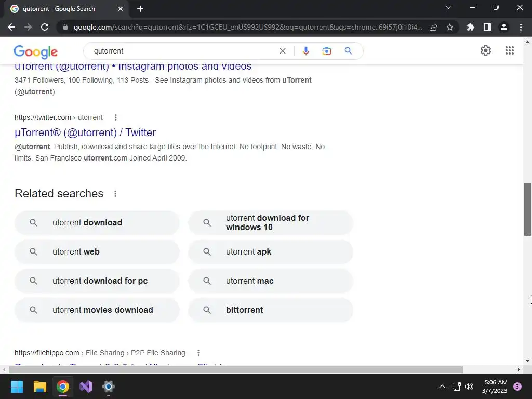532x399 pixels.
Task: Open a new browser tab
Action: click(140, 9)
